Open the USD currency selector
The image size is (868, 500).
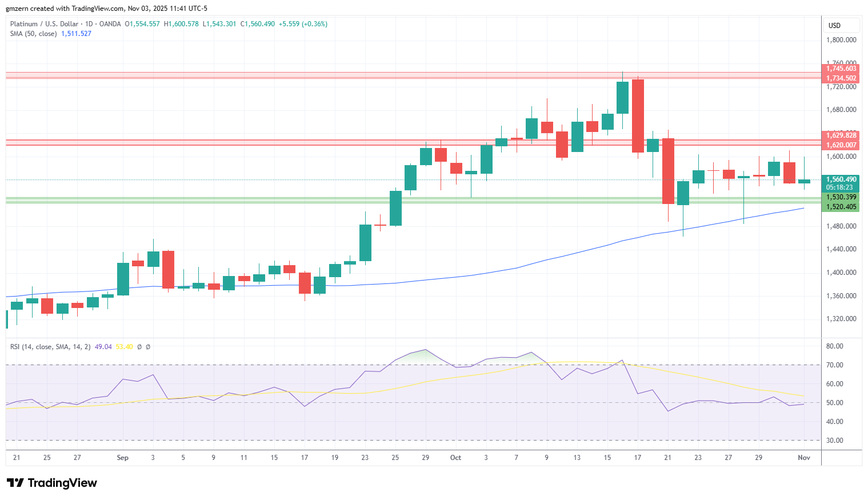(841, 25)
